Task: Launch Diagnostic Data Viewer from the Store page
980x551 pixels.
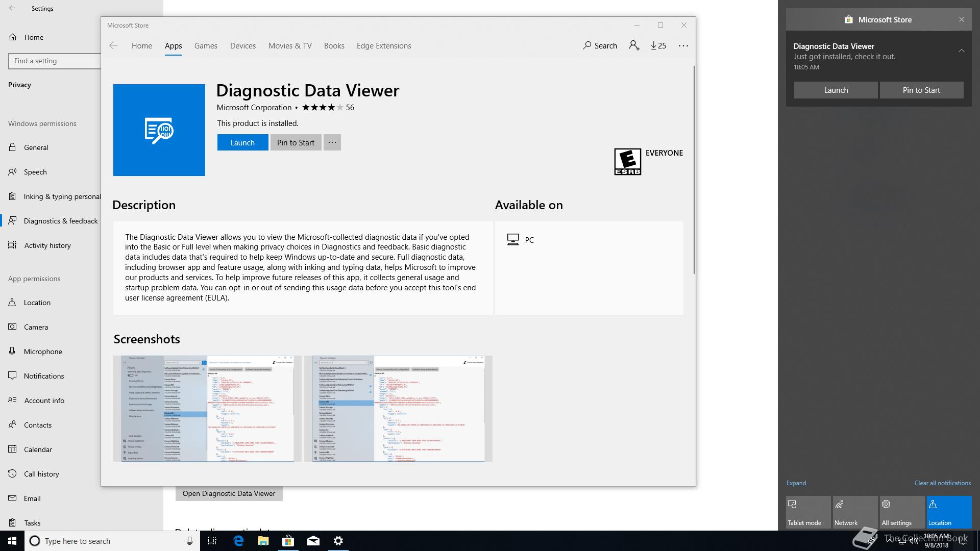Action: coord(242,142)
